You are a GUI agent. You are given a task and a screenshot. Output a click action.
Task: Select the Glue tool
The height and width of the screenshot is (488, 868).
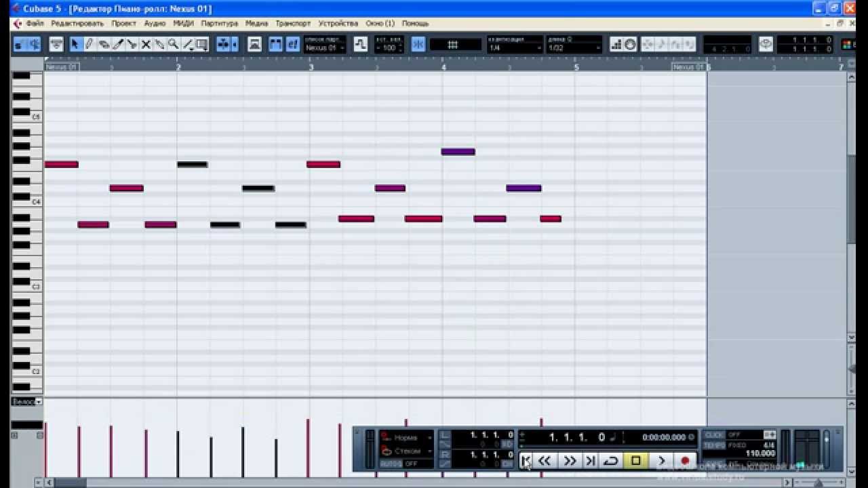[x=159, y=44]
